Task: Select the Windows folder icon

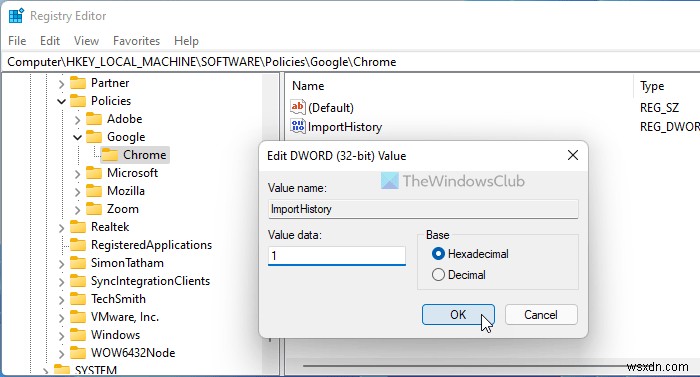Action: click(78, 335)
